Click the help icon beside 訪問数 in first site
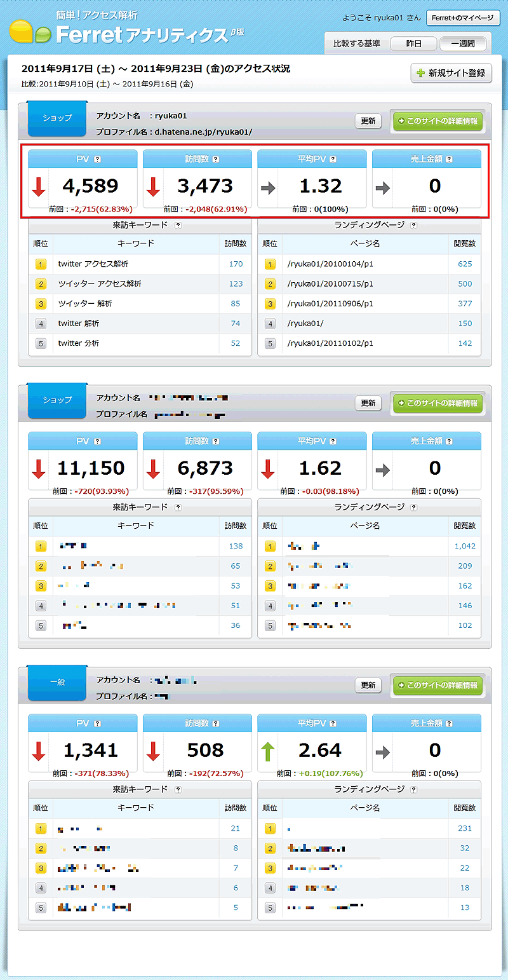The width and height of the screenshot is (508, 980). pyautogui.click(x=216, y=160)
